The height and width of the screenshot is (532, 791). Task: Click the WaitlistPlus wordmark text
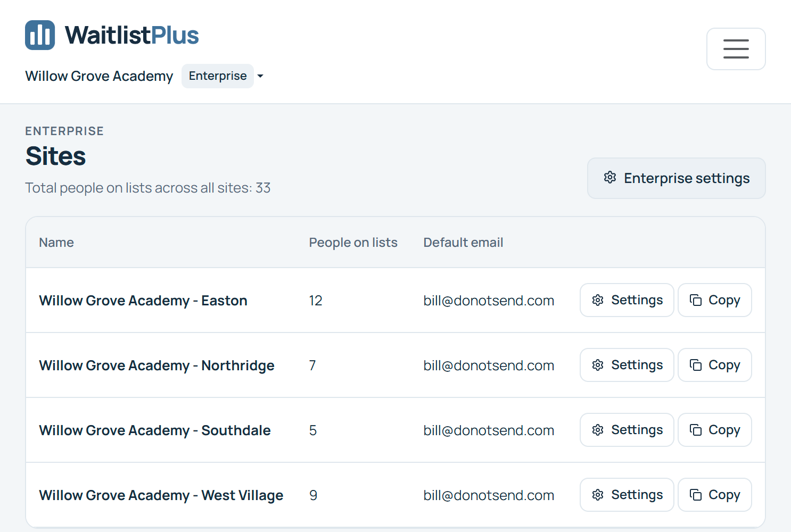[x=132, y=35]
